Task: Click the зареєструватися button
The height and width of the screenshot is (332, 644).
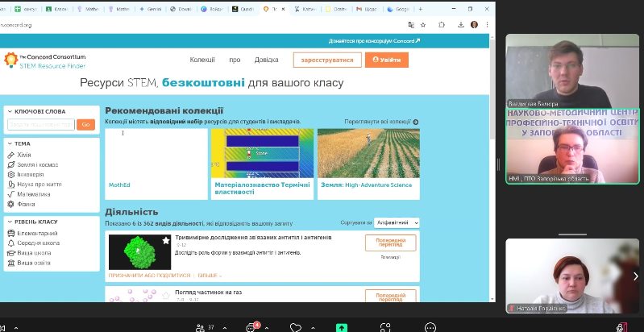Action: point(327,60)
